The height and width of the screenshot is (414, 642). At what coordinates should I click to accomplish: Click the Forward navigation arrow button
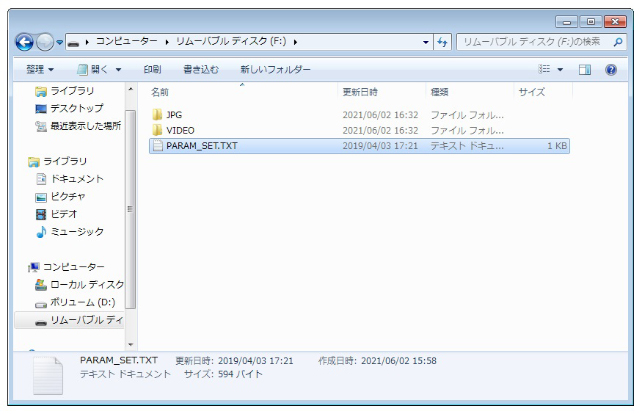(x=46, y=43)
